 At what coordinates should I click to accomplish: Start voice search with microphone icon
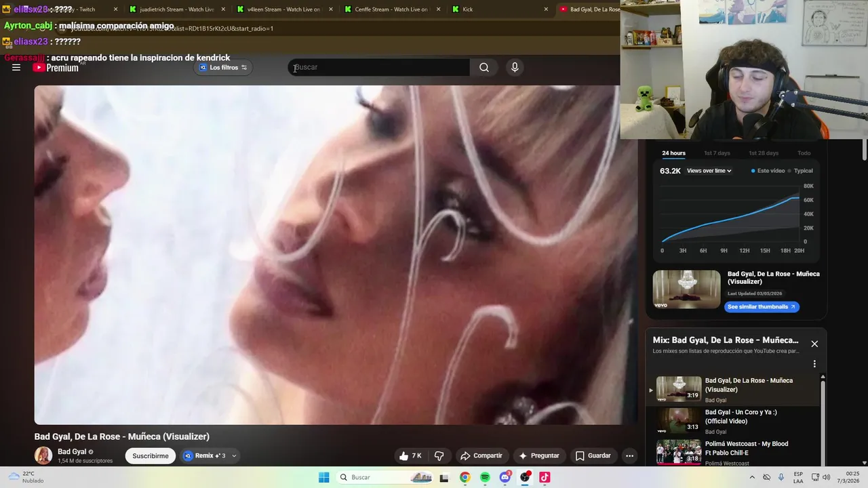point(515,67)
